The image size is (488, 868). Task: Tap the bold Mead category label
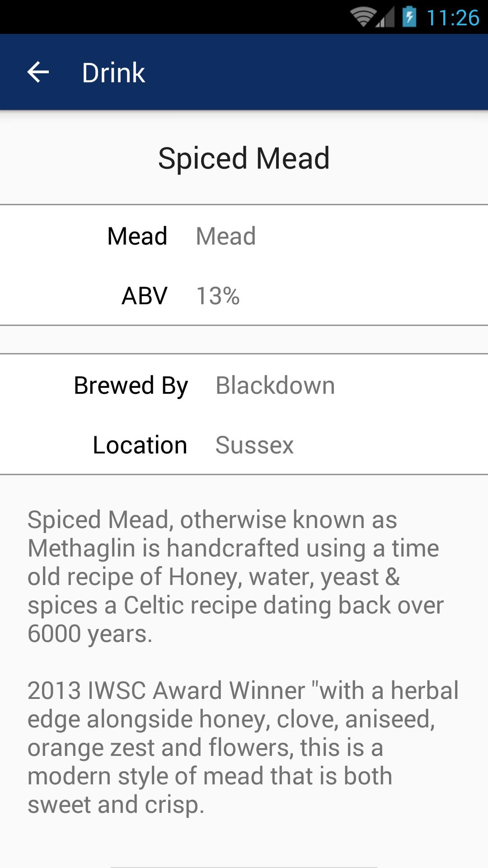137,236
